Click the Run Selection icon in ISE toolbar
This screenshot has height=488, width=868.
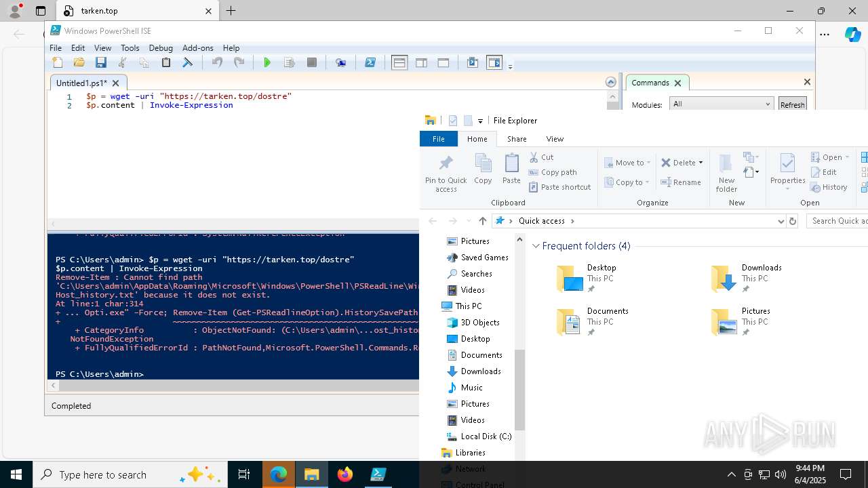coord(290,62)
